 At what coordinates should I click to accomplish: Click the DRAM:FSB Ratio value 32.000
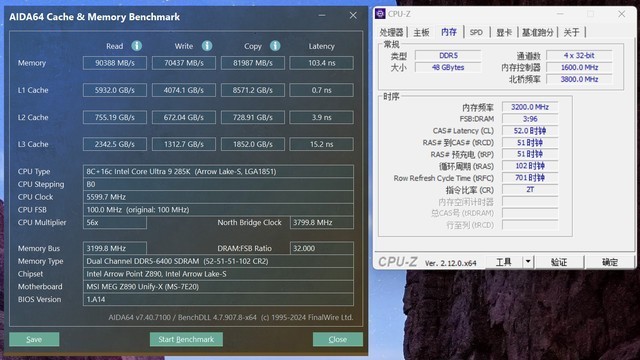(x=322, y=248)
